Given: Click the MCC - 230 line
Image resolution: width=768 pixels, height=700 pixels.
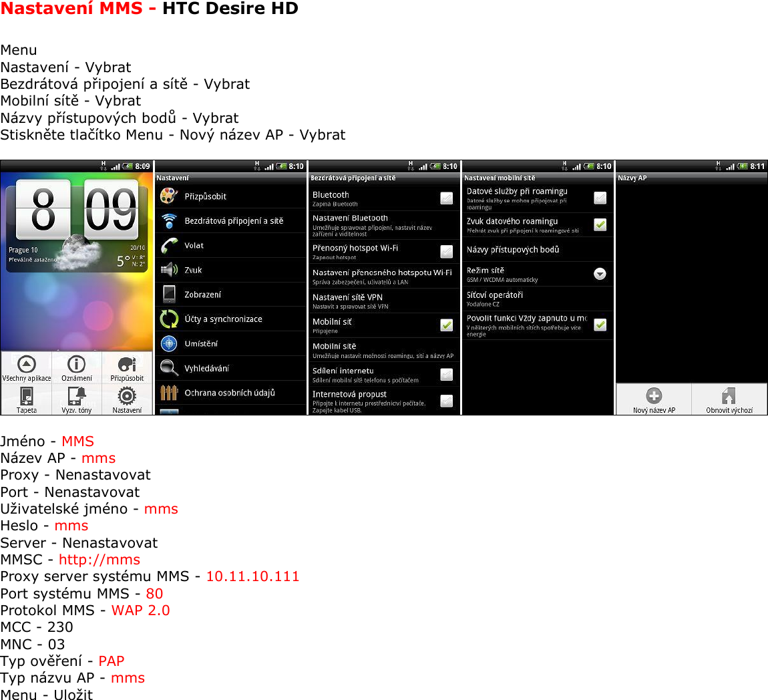Looking at the screenshot, I should click(x=37, y=627).
